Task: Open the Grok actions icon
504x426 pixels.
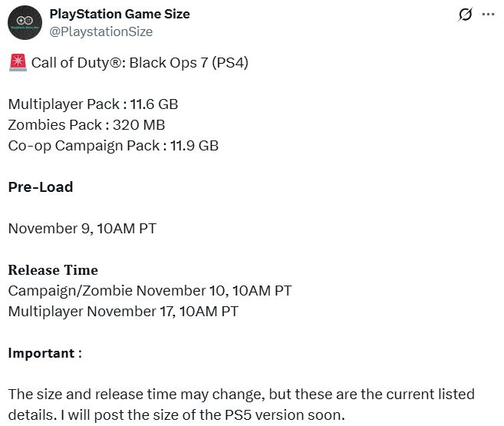Action: coord(464,15)
